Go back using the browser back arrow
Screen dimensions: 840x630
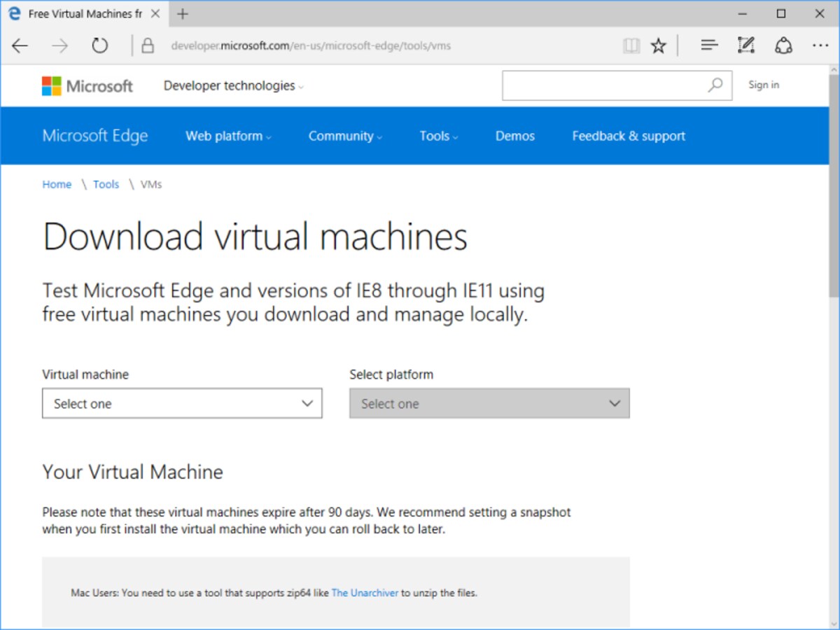click(x=20, y=46)
